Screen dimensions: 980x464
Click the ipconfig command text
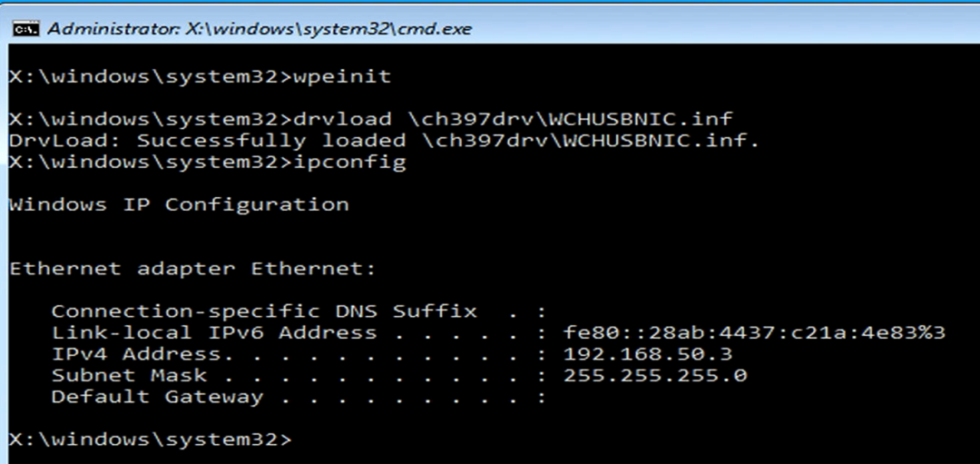pyautogui.click(x=349, y=163)
